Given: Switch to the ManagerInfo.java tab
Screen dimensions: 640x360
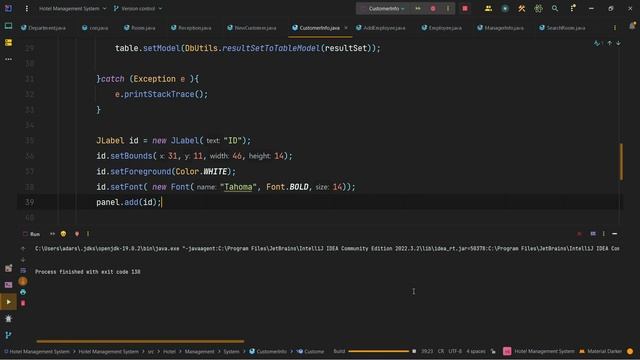Looking at the screenshot, I should pos(500,28).
